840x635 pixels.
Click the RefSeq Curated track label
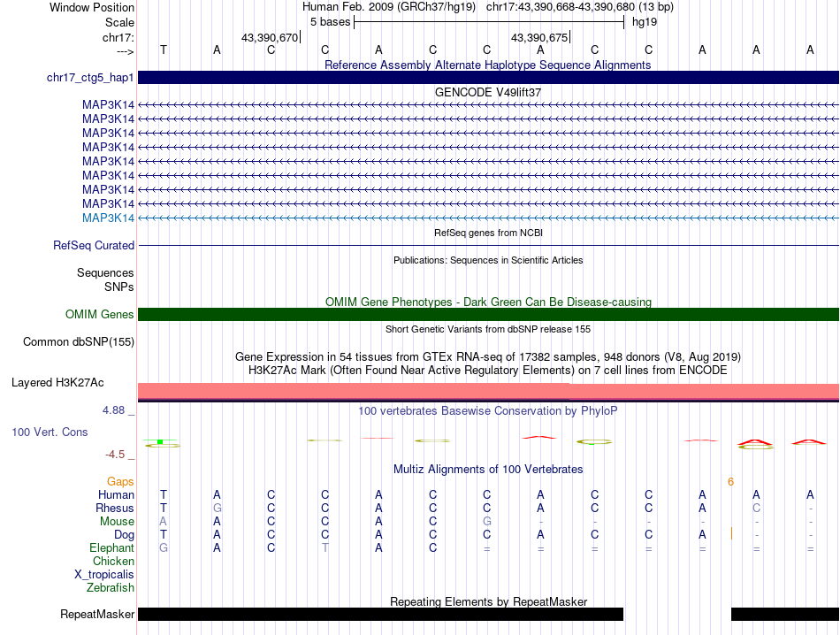[x=94, y=246]
